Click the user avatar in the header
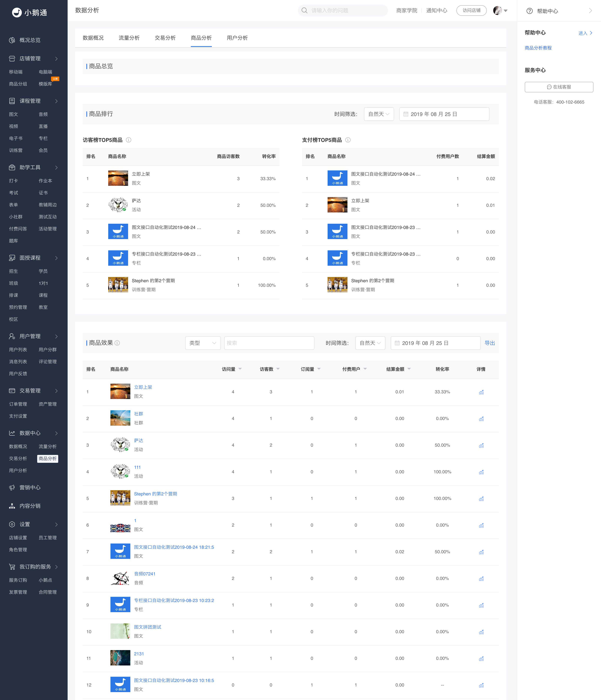 (497, 11)
